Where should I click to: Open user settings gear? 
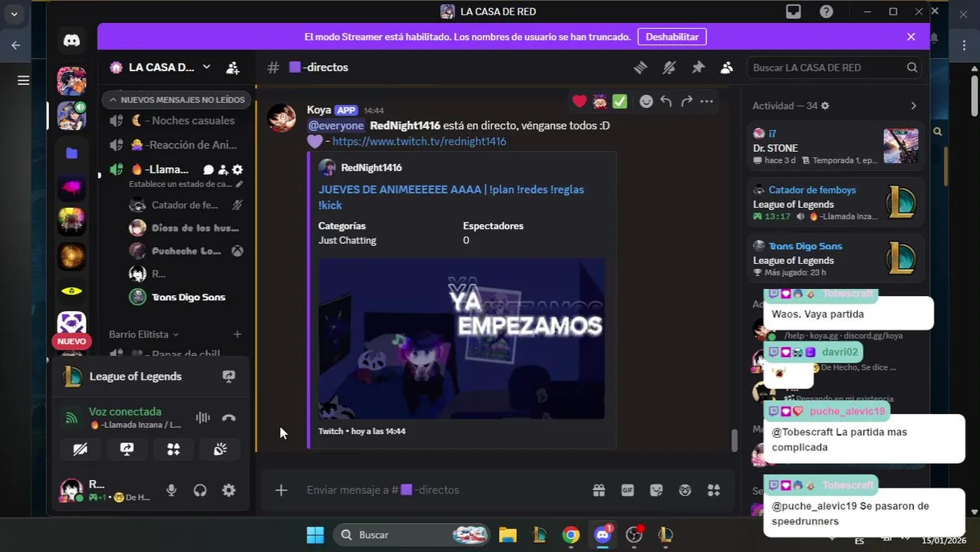pos(229,491)
